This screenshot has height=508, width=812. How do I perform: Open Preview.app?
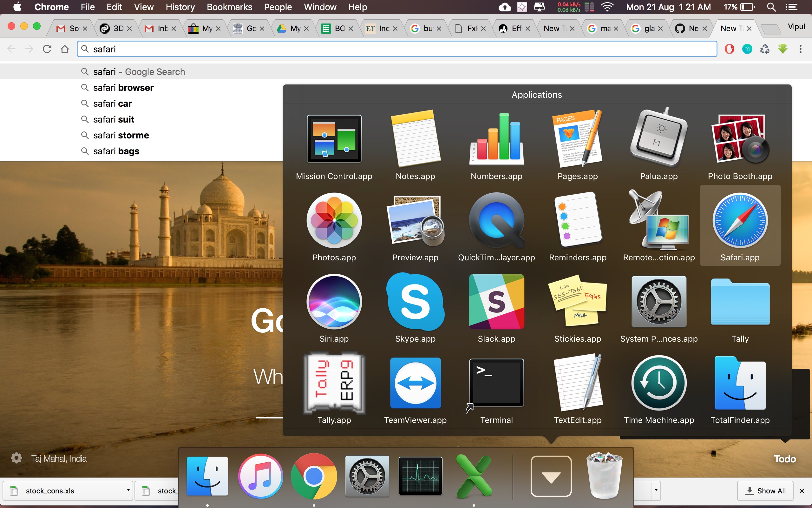(416, 220)
